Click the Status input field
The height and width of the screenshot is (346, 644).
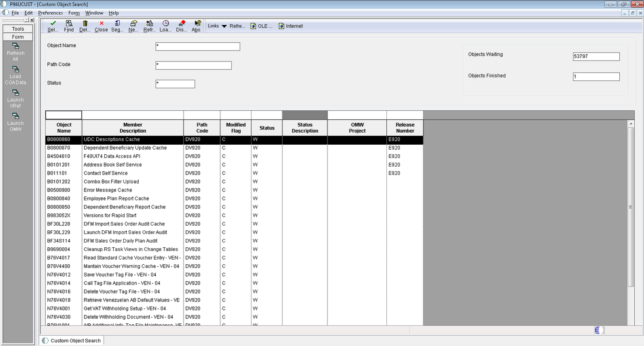(x=175, y=84)
